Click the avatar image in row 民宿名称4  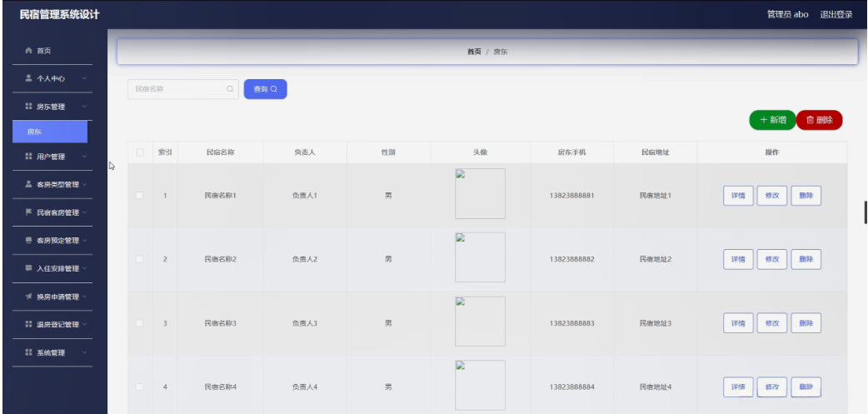(480, 385)
